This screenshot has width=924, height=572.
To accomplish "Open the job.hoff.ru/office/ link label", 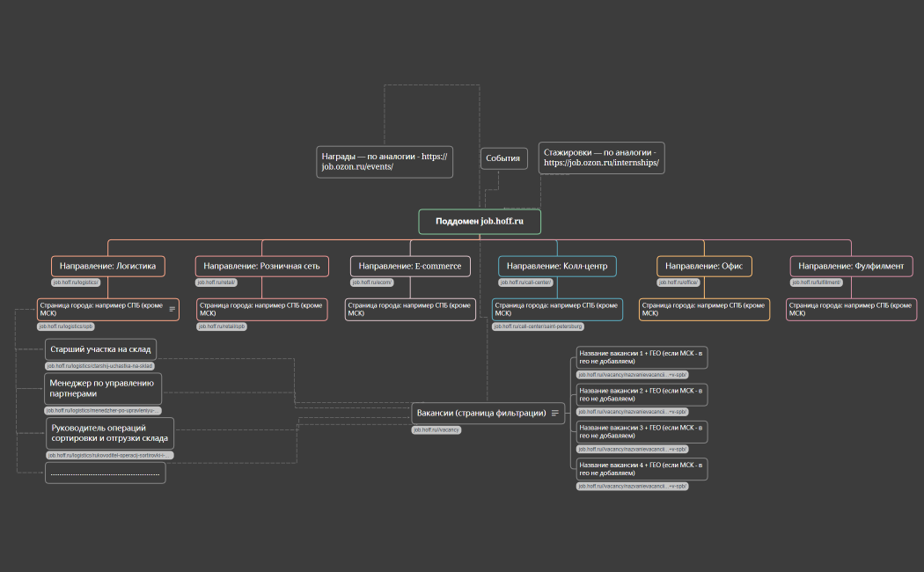I will (x=678, y=282).
